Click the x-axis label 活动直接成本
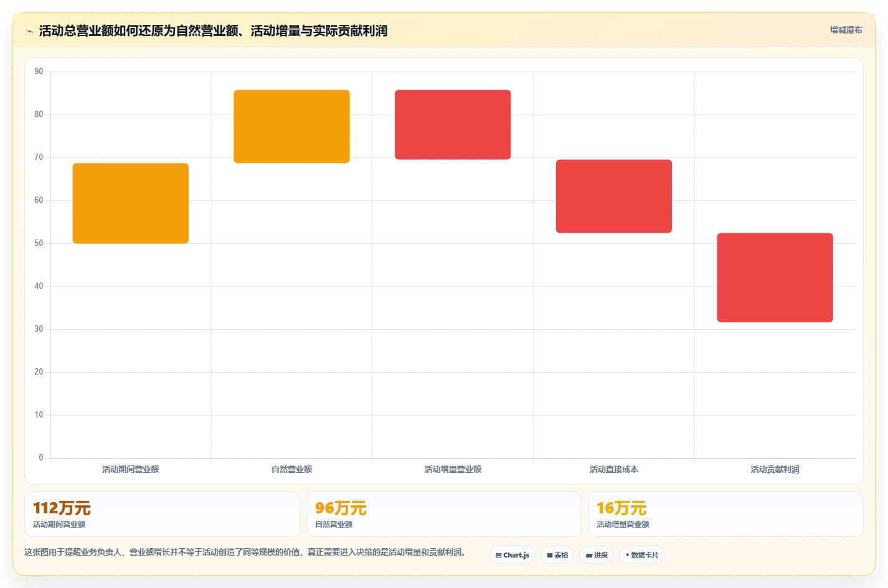The width and height of the screenshot is (888, 588). coord(614,469)
